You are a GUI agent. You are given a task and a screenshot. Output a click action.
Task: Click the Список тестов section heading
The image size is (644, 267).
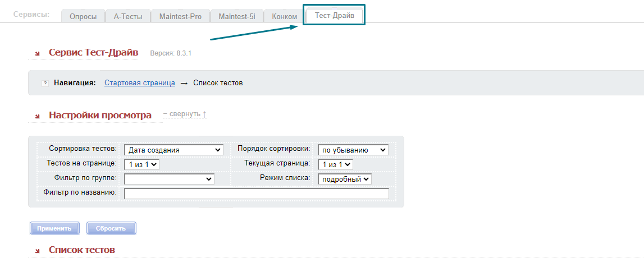pyautogui.click(x=82, y=250)
